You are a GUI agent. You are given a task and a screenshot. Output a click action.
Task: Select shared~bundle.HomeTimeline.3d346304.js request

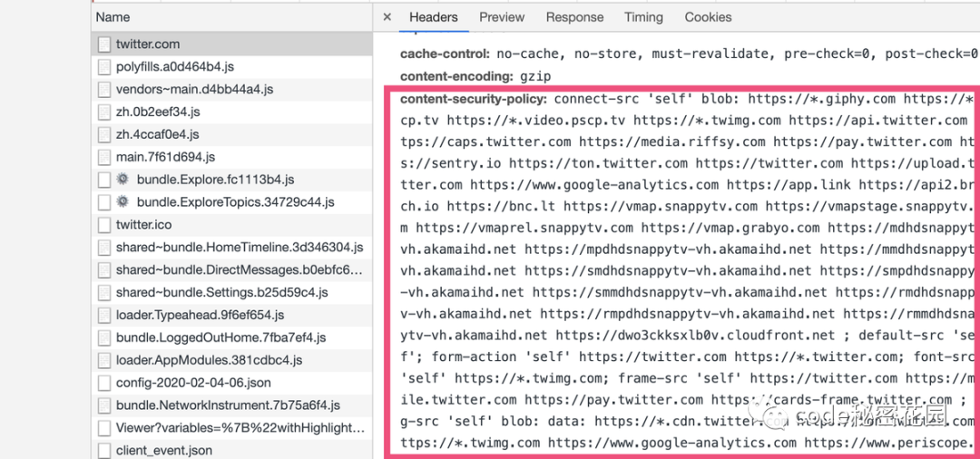pyautogui.click(x=231, y=248)
